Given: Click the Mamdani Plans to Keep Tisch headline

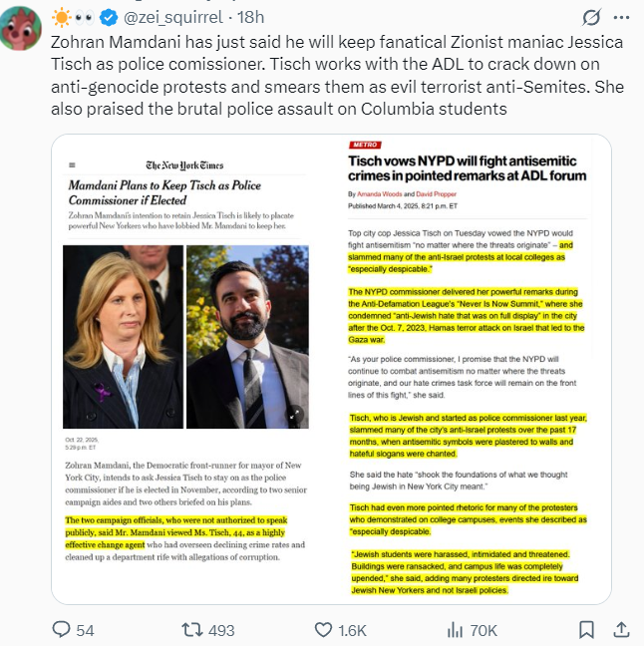Looking at the screenshot, I should [164, 192].
